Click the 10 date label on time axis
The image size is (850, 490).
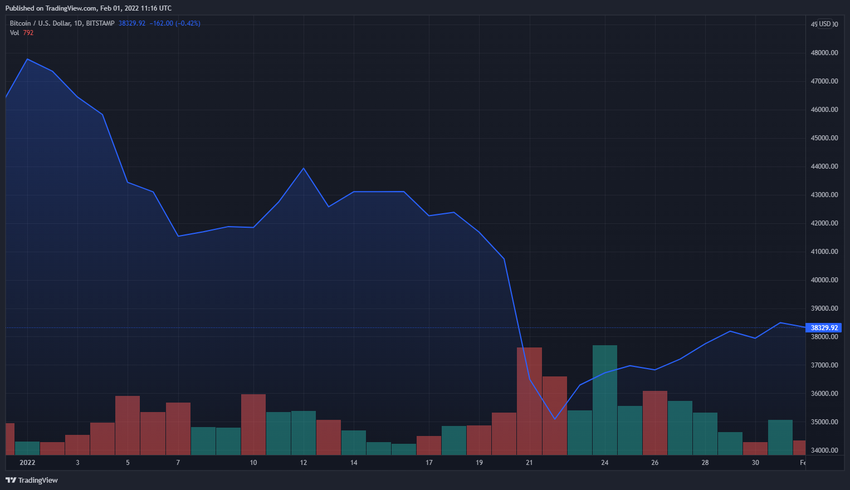pos(253,463)
